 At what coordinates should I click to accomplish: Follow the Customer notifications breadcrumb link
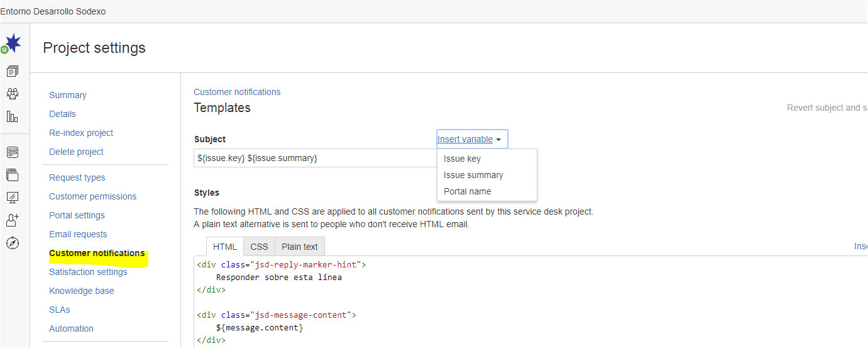tap(237, 92)
